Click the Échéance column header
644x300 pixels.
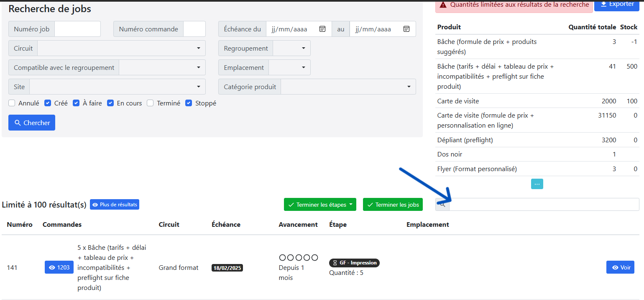(x=226, y=225)
